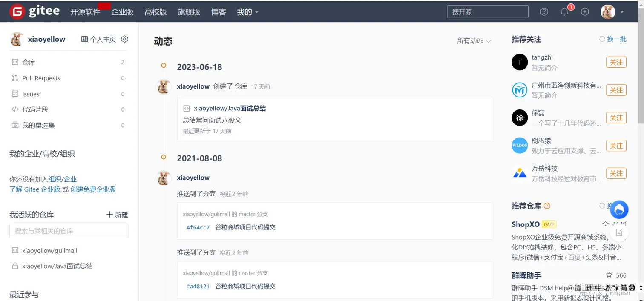The height and width of the screenshot is (301, 644).
Task: Click the 我的星选集 sidebar label
Action: [x=39, y=125]
